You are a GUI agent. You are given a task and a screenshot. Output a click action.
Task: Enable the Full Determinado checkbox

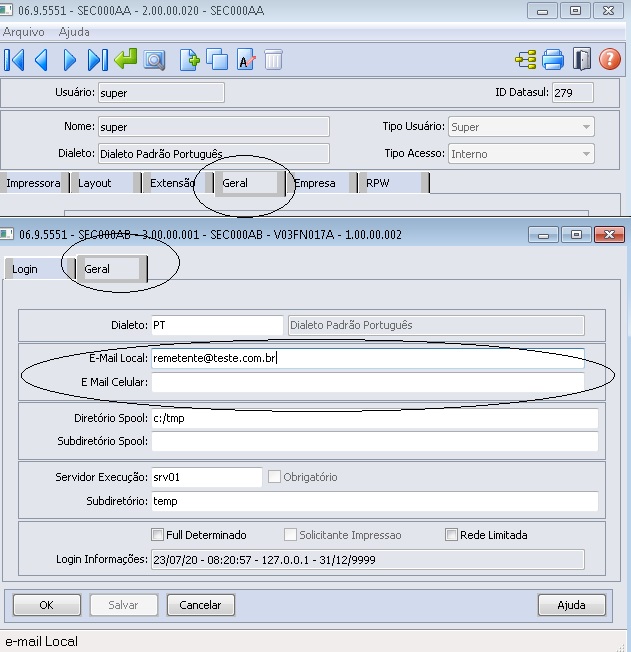coord(157,534)
